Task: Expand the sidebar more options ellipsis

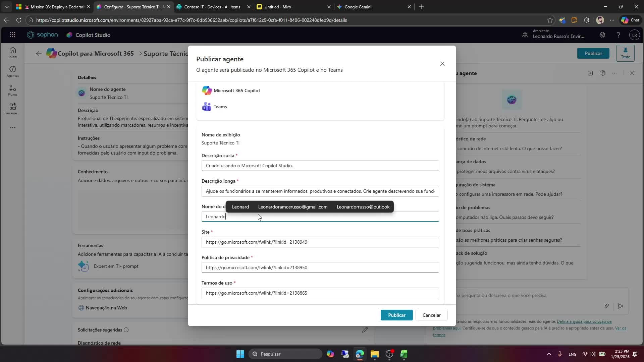Action: point(12,128)
